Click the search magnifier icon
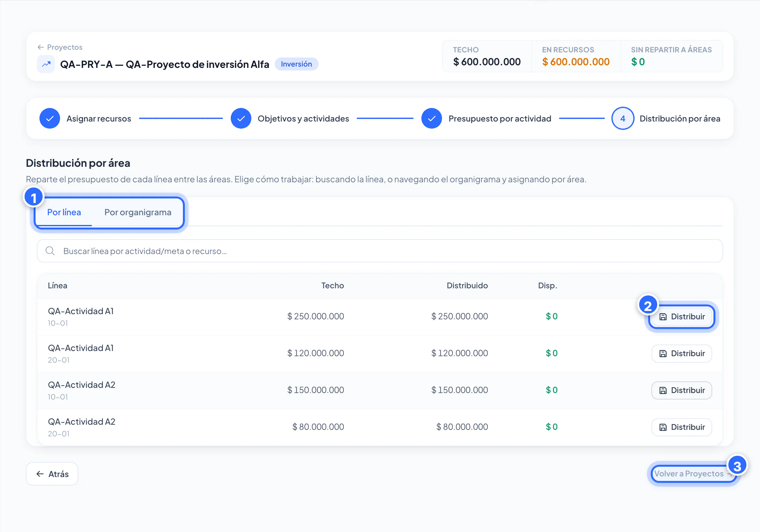Screen dimensions: 760x532 (x=50, y=251)
